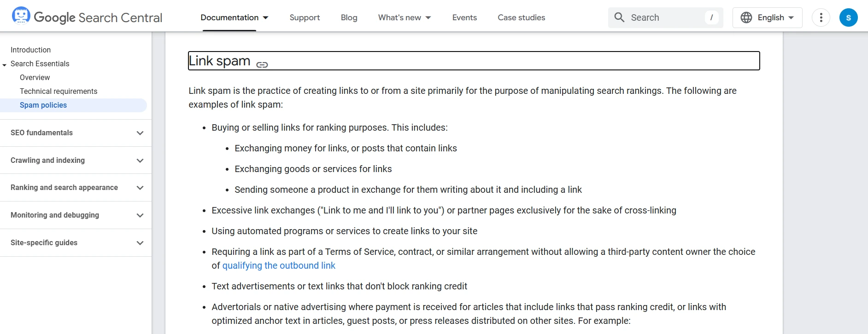Open the What's new dropdown
Image resolution: width=868 pixels, height=334 pixels.
[404, 17]
